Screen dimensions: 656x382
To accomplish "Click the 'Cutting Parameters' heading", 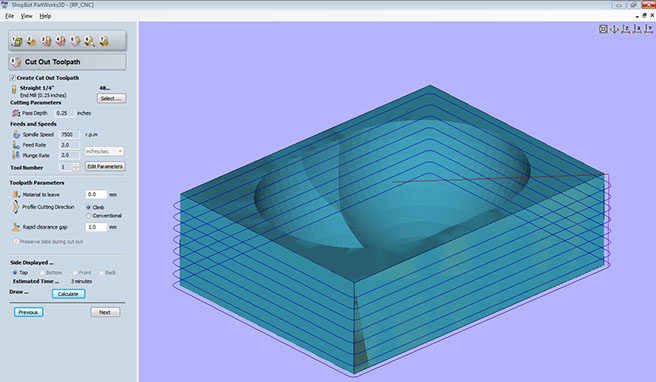I will pyautogui.click(x=36, y=103).
